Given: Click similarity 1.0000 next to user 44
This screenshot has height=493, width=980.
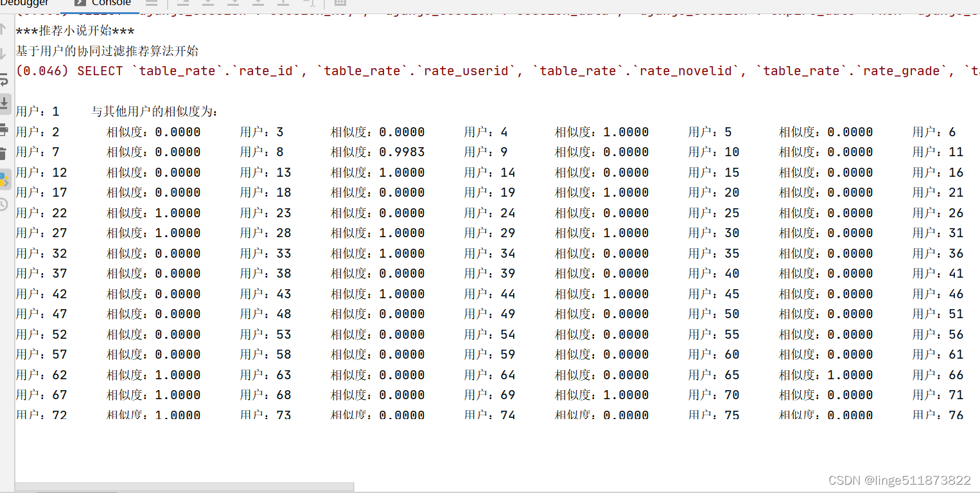Looking at the screenshot, I should click(626, 294).
